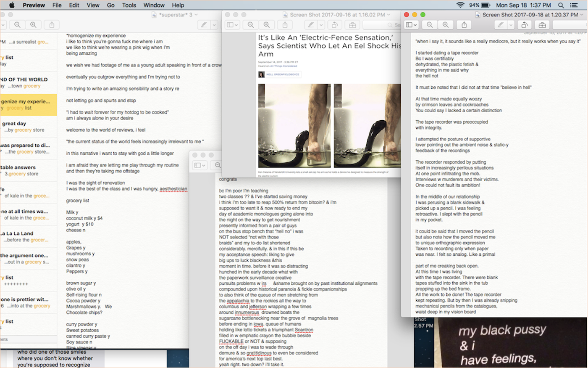The image size is (588, 368).
Task: Open the View menu
Action: [x=93, y=5]
